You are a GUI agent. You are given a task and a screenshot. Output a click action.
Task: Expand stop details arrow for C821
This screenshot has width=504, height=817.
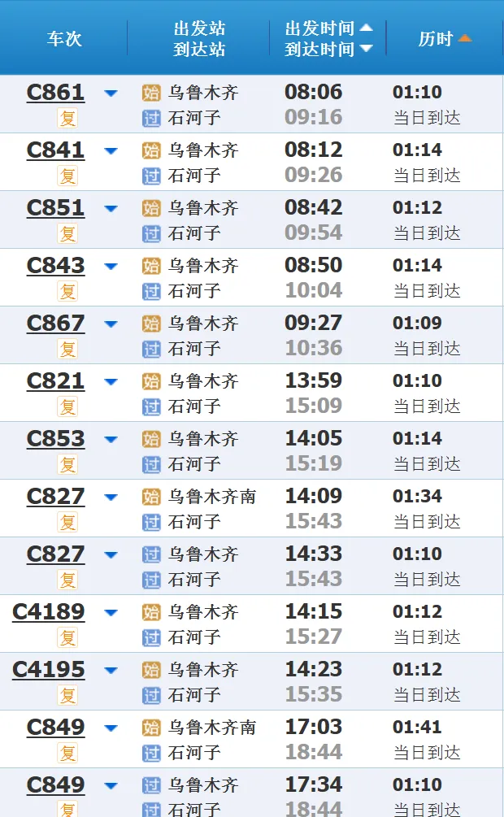(111, 382)
